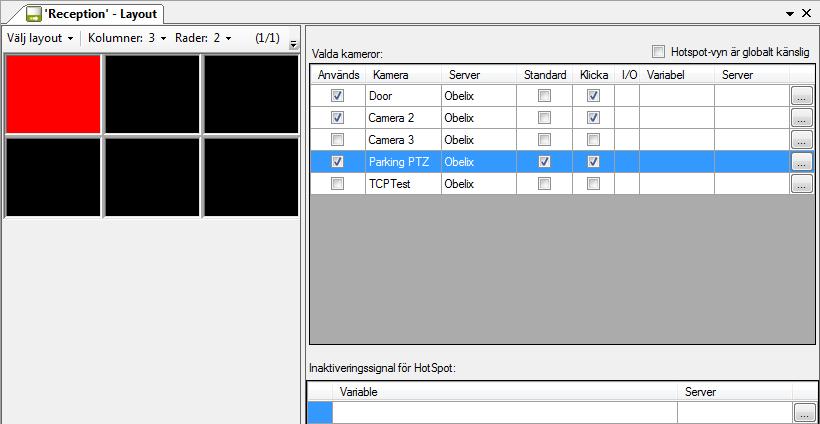Click the Variable header in HotSpot table
The height and width of the screenshot is (424, 820).
coord(505,392)
